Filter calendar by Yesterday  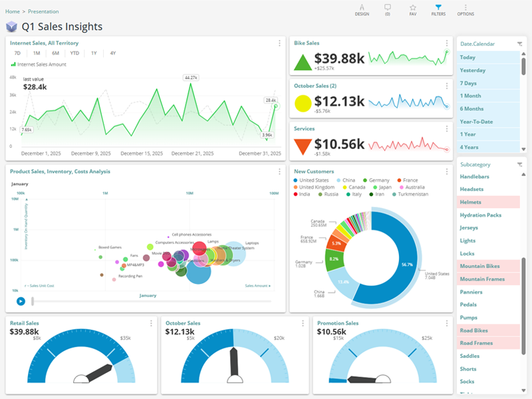point(488,70)
